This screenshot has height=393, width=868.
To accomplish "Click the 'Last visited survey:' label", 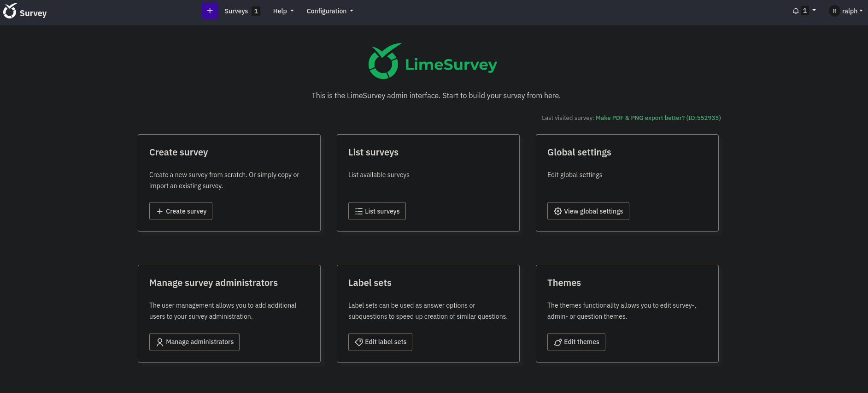I will click(x=568, y=118).
